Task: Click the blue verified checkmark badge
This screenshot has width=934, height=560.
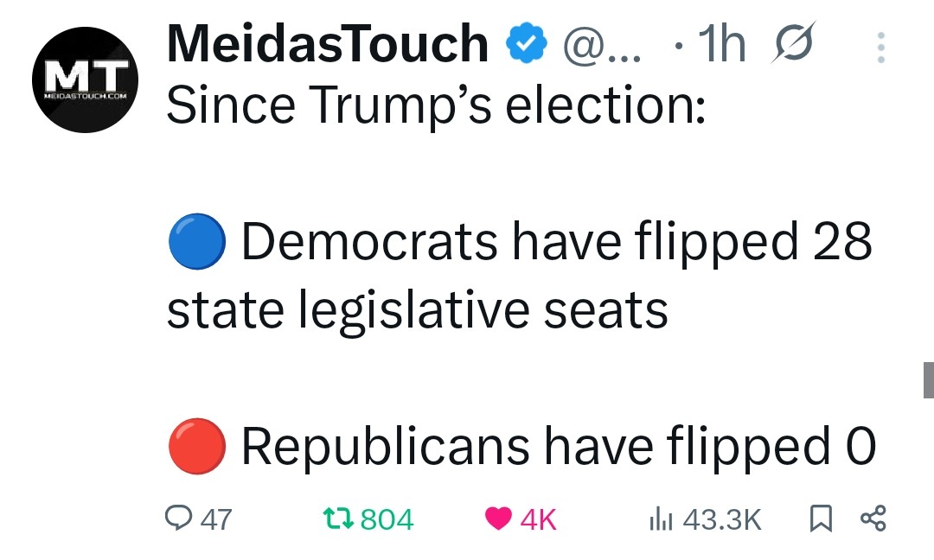Action: (527, 44)
